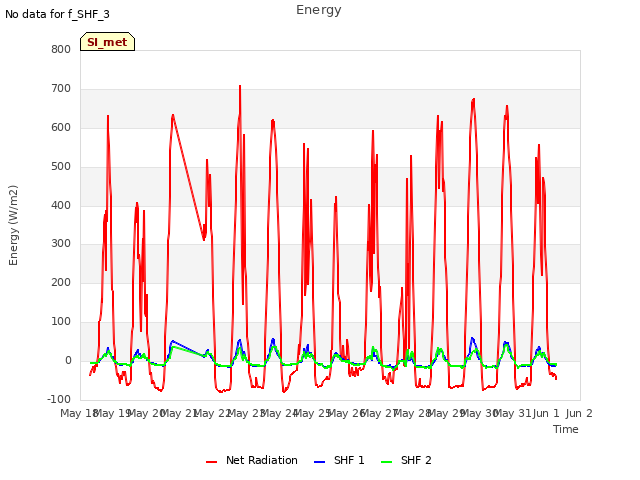
Task: Click the 800 y-axis tick label
Action: click(61, 49)
